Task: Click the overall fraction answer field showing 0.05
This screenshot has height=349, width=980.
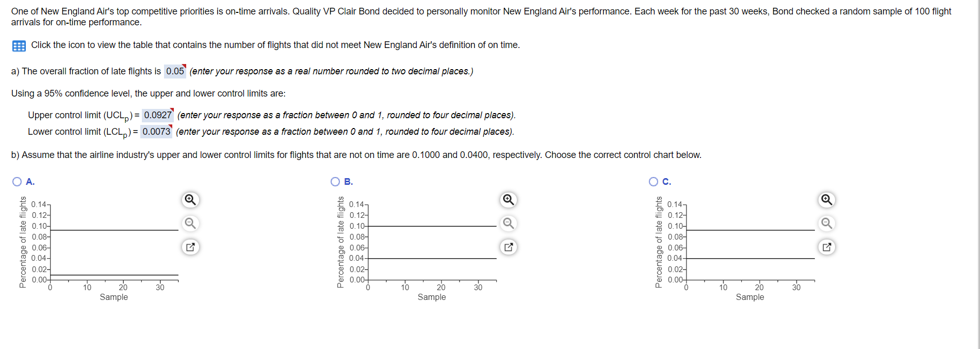Action: click(x=175, y=71)
